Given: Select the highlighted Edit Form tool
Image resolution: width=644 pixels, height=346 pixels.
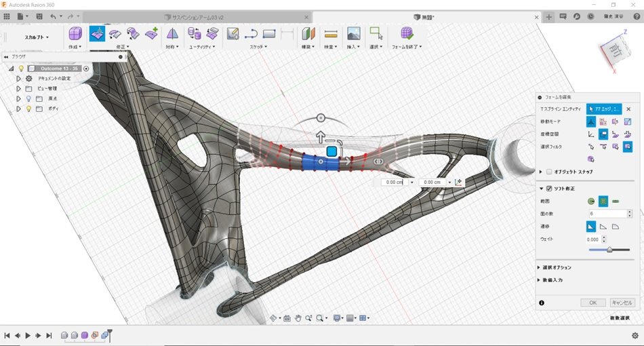Looking at the screenshot, I should [97, 33].
